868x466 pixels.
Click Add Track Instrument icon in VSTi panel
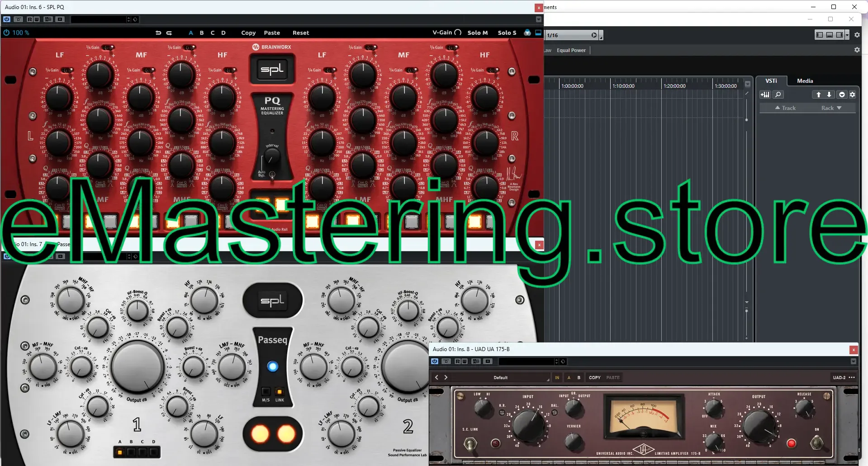coord(765,95)
